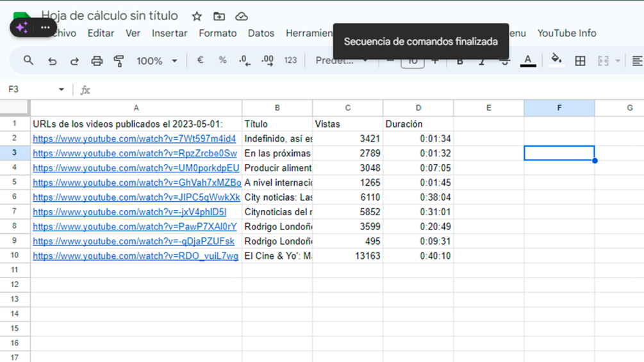The image size is (644, 362).
Task: Select column D header
Action: pyautogui.click(x=418, y=108)
